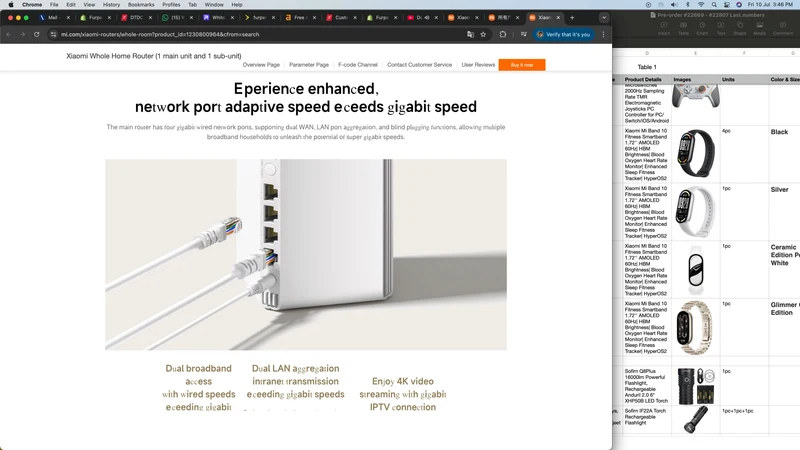Open the User Reviews link
Viewport: 800px width, 450px height.
(x=478, y=65)
